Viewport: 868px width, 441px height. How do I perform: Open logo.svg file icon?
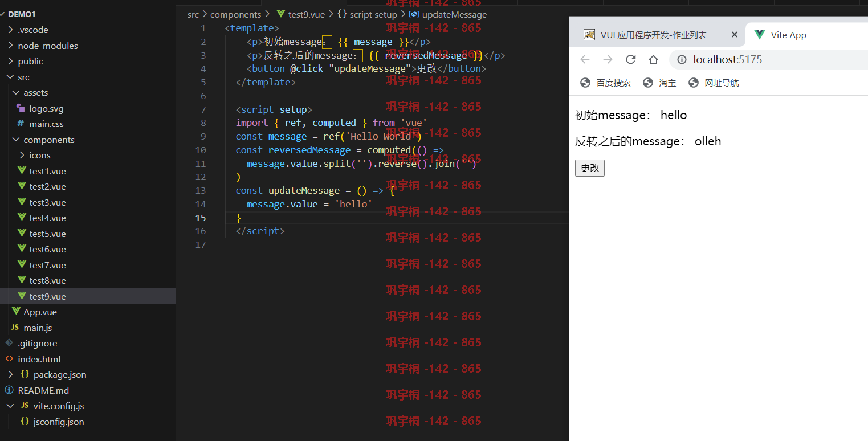21,108
